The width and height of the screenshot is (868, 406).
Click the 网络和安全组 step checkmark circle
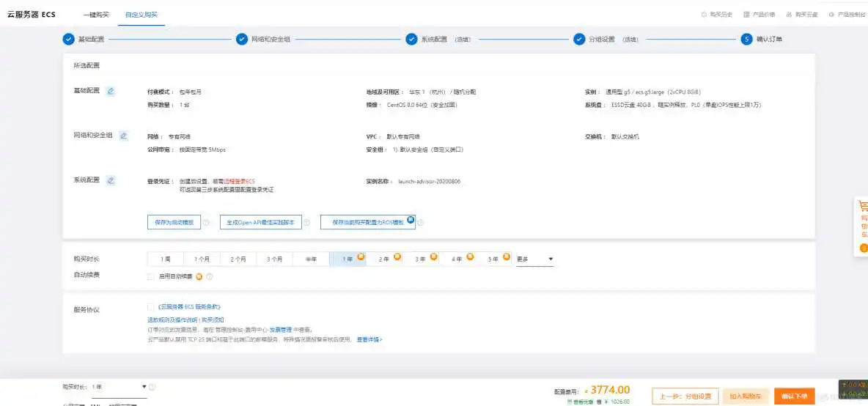pyautogui.click(x=242, y=40)
